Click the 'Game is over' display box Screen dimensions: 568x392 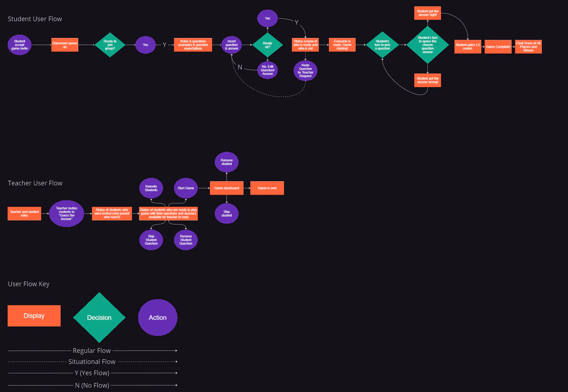tap(267, 188)
